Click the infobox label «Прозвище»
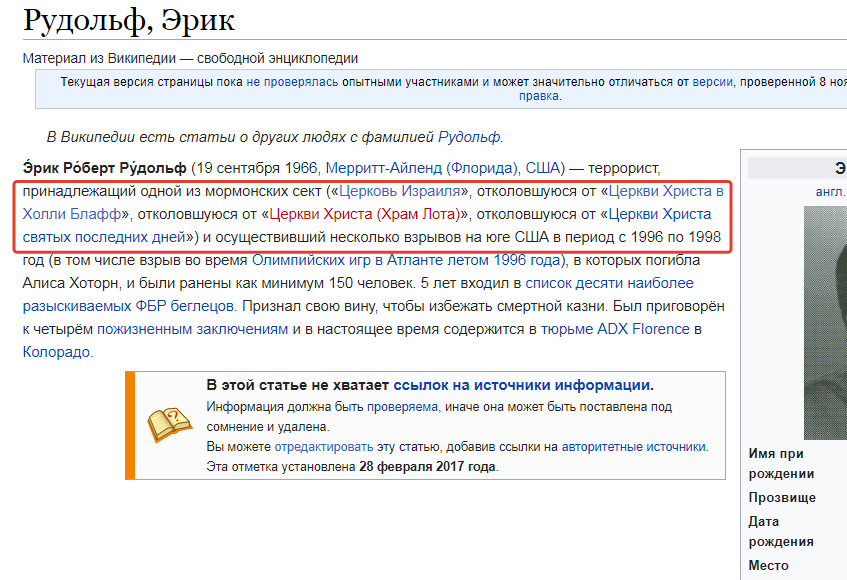 pyautogui.click(x=782, y=497)
